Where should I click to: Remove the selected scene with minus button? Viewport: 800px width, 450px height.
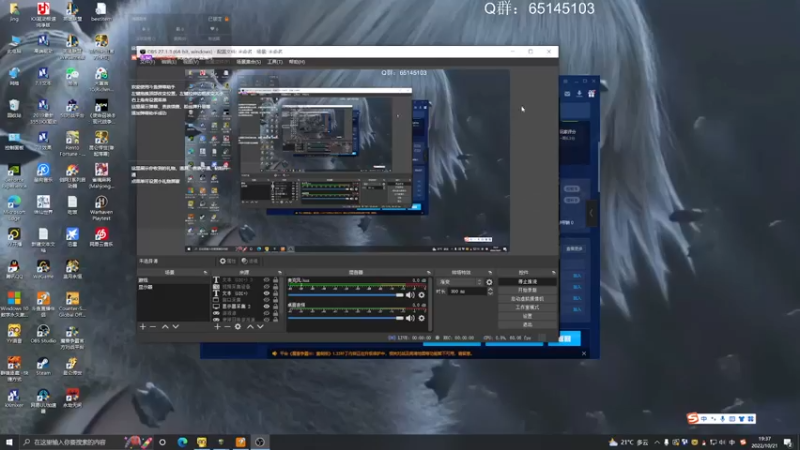coord(153,327)
